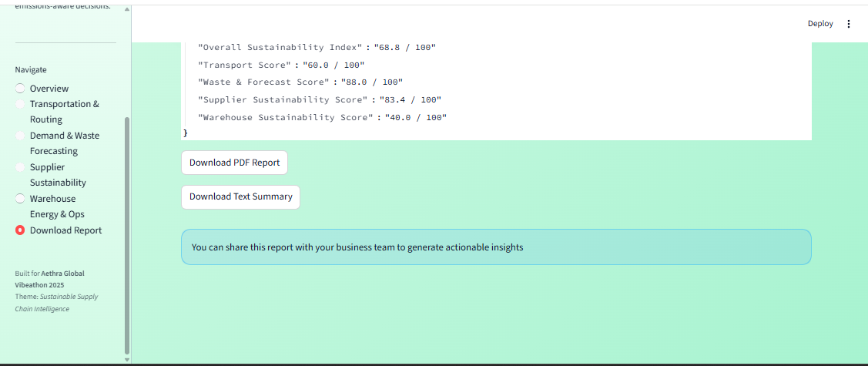Viewport: 868px width, 366px height.
Task: Click the Download Text Summary button
Action: [240, 196]
